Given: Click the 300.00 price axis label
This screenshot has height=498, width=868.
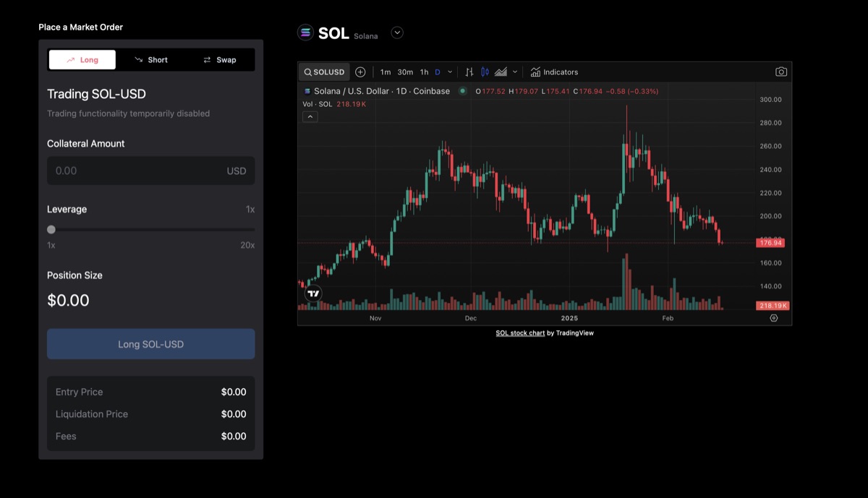Looking at the screenshot, I should coord(771,100).
